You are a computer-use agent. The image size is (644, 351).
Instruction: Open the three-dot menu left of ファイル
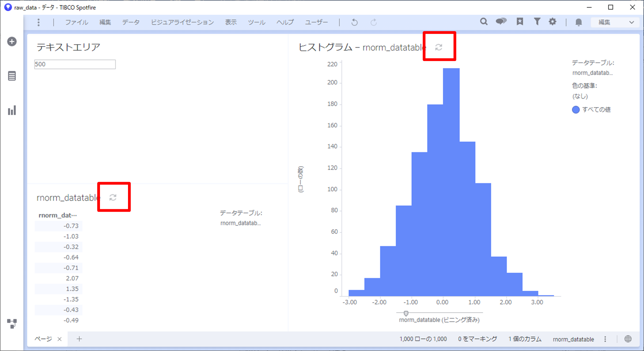click(x=38, y=22)
